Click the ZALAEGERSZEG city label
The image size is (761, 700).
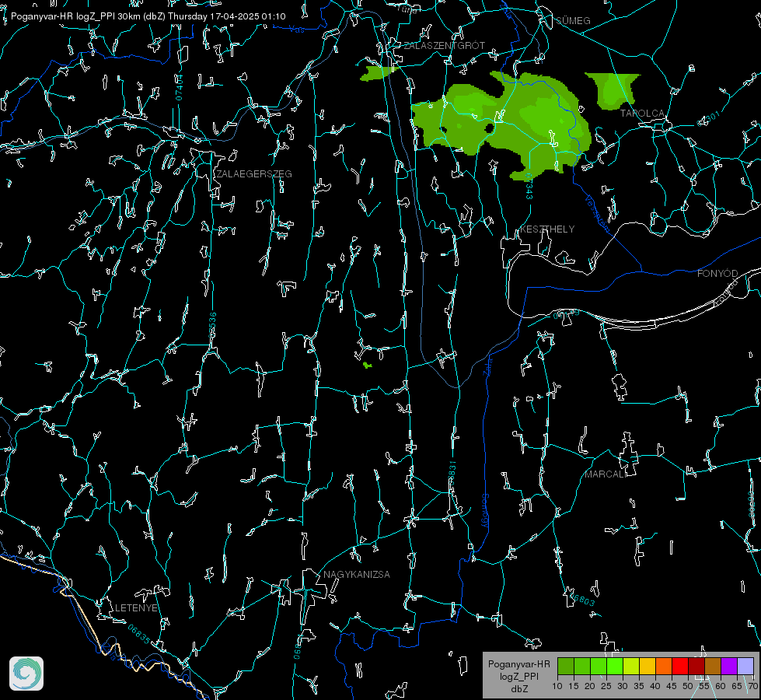(x=254, y=174)
